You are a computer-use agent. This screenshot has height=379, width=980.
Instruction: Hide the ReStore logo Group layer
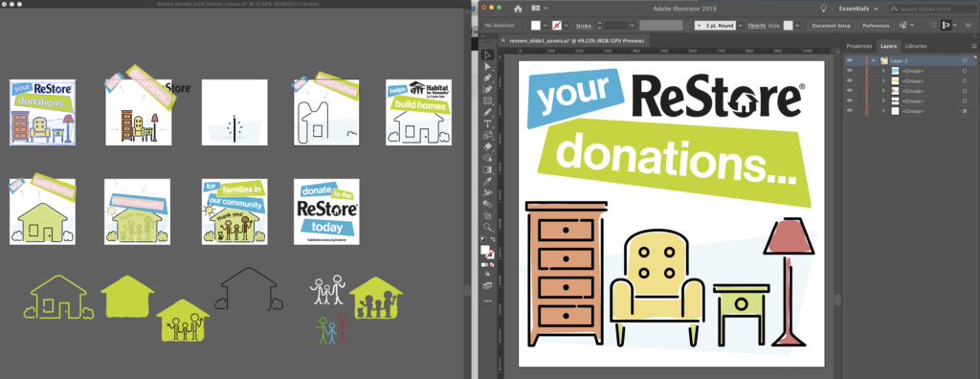point(850,100)
